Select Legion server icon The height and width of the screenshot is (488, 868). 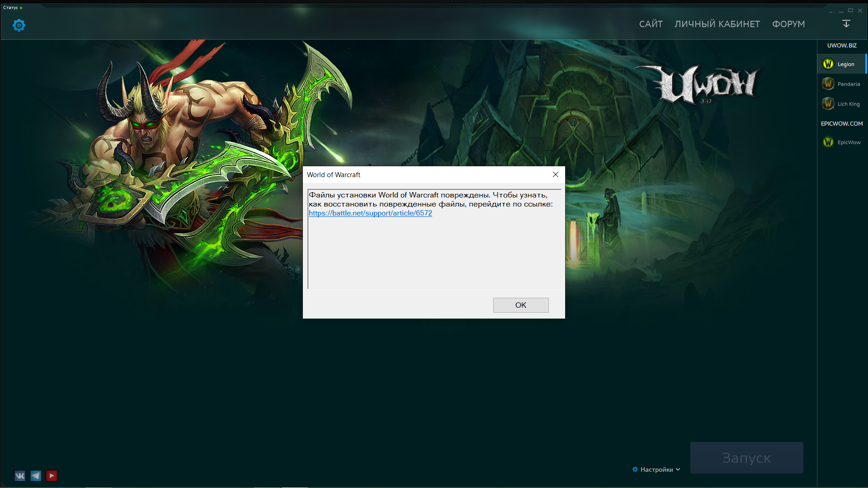pyautogui.click(x=828, y=64)
